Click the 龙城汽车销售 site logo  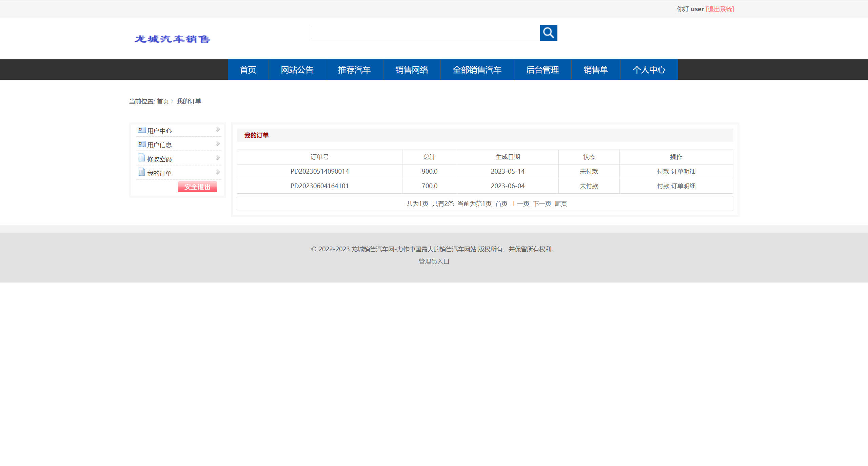(172, 39)
